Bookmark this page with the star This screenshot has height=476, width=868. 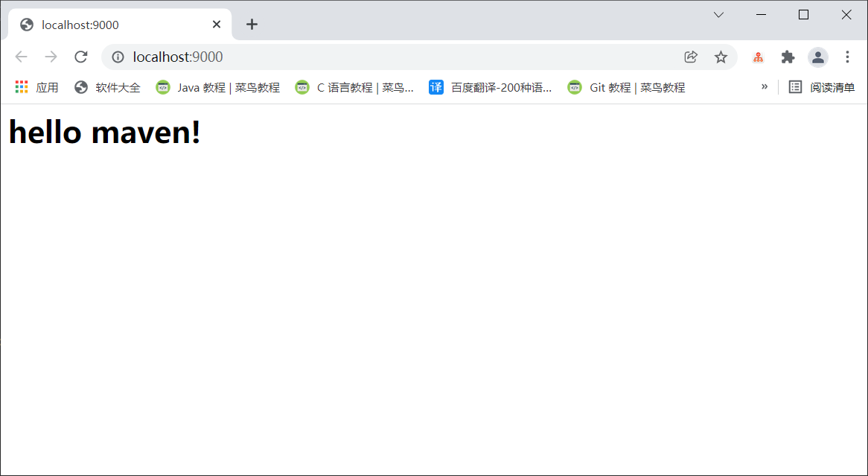720,57
